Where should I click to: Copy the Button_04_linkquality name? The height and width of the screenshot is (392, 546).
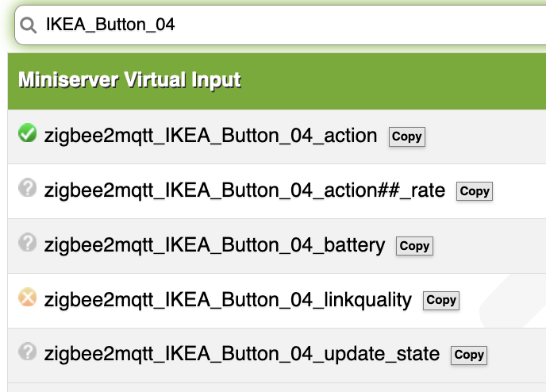pyautogui.click(x=441, y=300)
